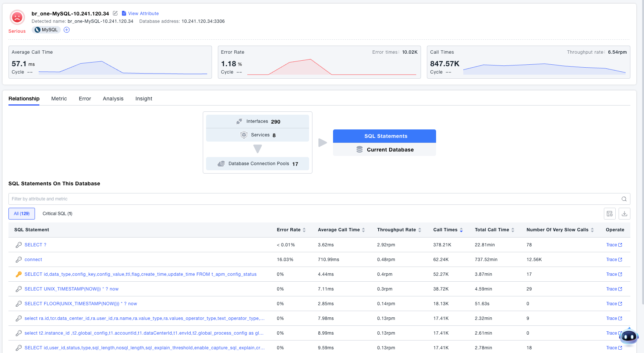Click the yellow key icon for t_apm_config_status query
This screenshot has width=644, height=353.
click(18, 274)
